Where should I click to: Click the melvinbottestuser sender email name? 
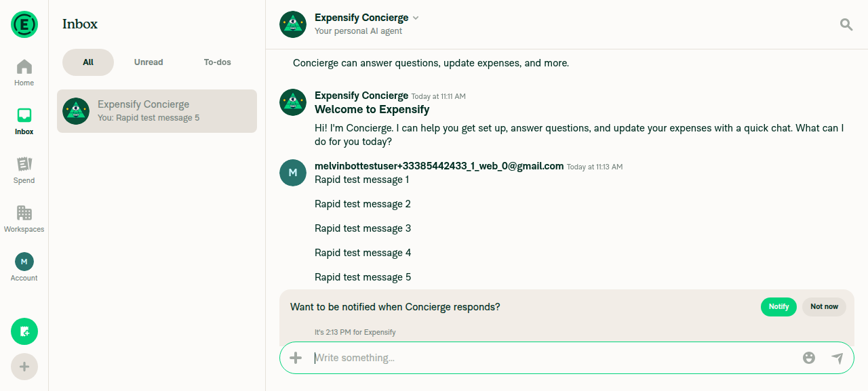439,166
